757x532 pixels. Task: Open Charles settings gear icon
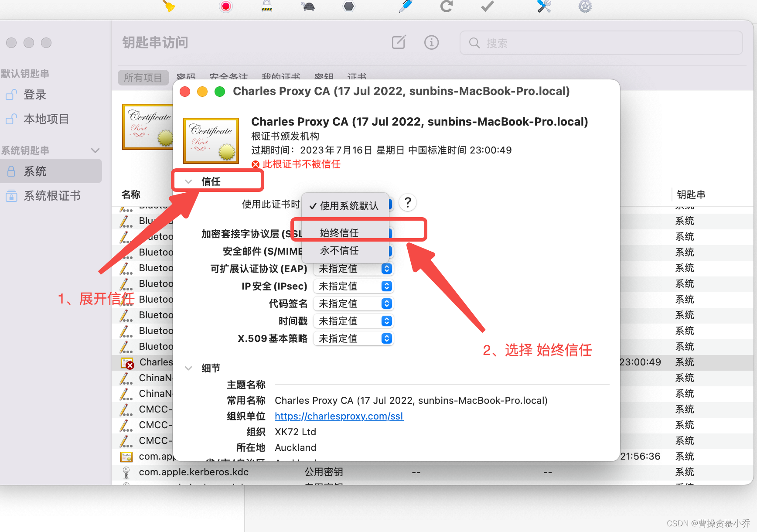(585, 6)
